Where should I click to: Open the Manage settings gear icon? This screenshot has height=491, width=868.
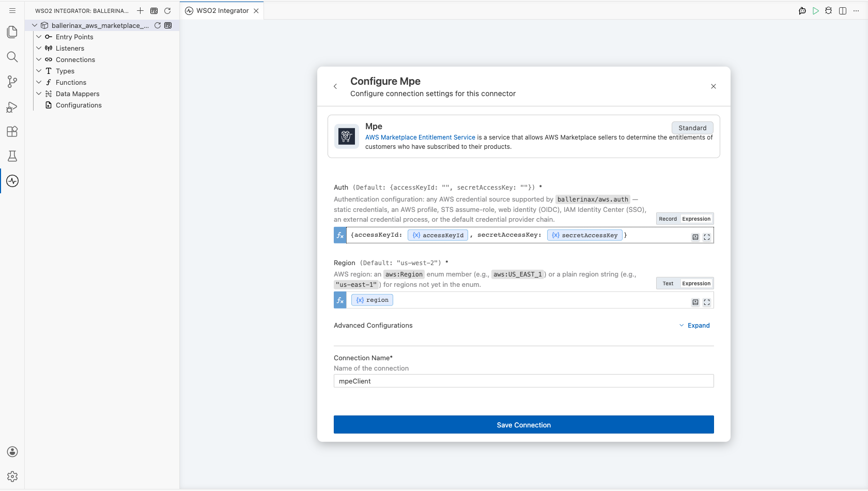pyautogui.click(x=12, y=477)
